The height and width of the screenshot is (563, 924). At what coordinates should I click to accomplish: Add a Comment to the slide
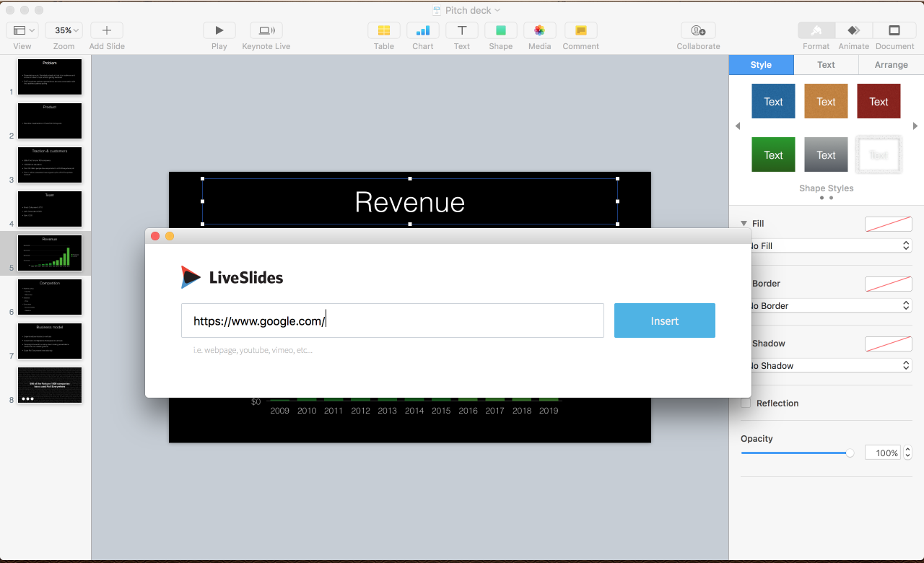580,30
